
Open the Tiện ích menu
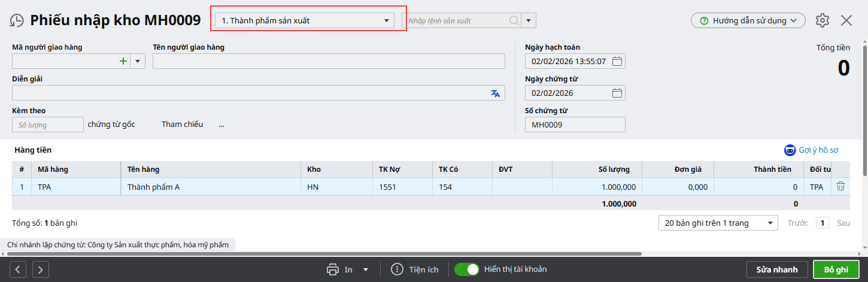click(415, 269)
